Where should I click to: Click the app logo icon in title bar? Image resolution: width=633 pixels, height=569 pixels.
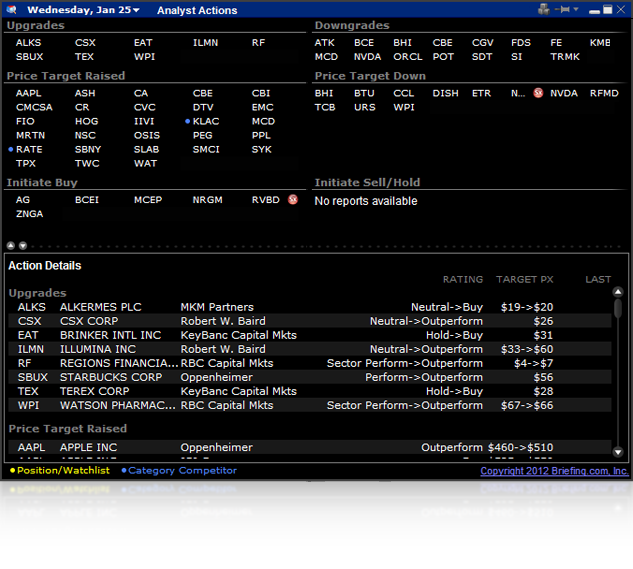(x=12, y=9)
